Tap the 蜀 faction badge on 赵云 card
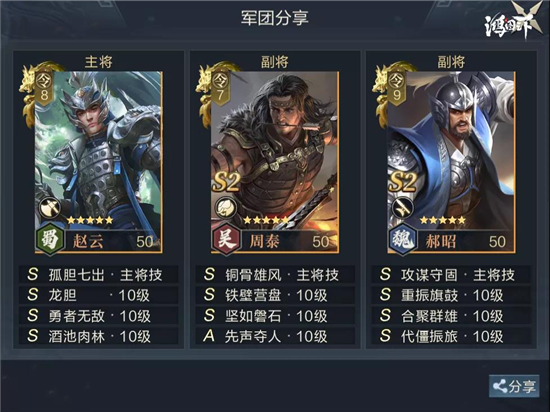The height and width of the screenshot is (412, 550). coord(50,240)
